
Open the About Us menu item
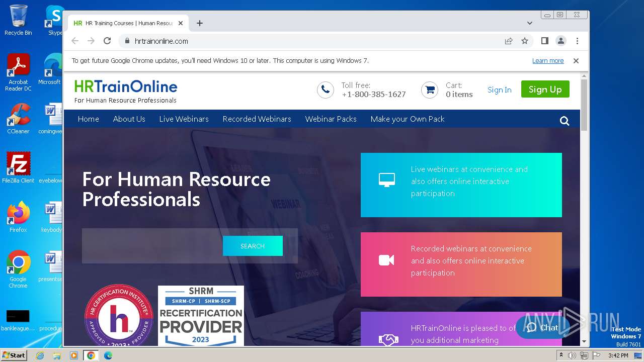129,119
